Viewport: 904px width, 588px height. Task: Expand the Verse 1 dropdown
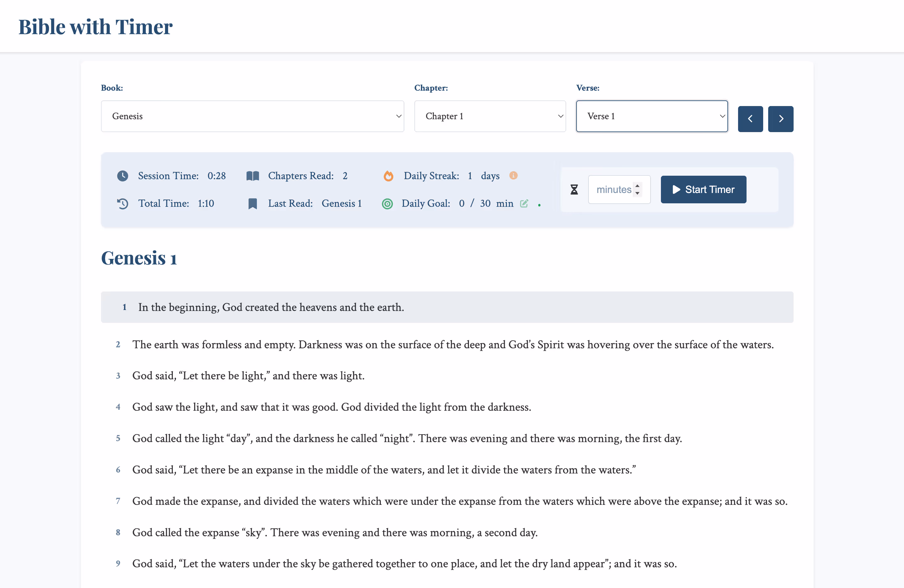pyautogui.click(x=651, y=116)
